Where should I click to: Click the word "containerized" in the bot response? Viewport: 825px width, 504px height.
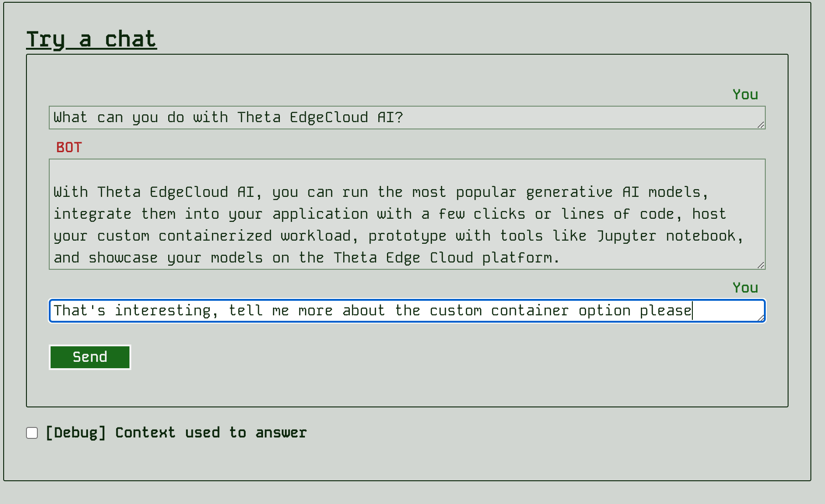pos(215,236)
